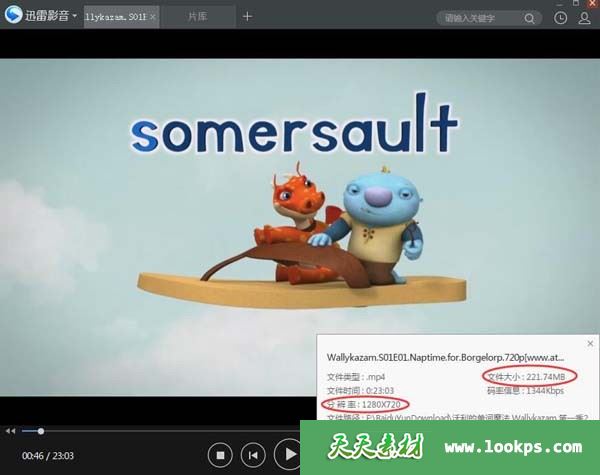Close the Wallykazam video tab
Viewport: 600px width, 475px height.
152,17
